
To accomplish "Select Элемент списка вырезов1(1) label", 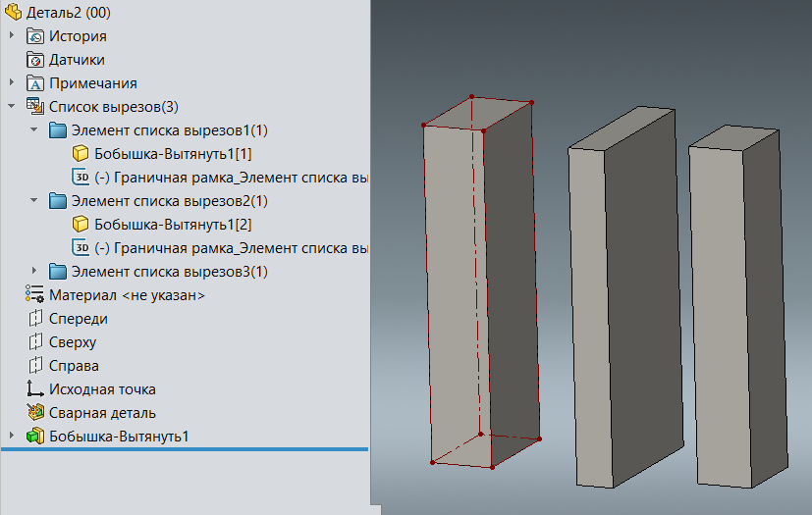I will 169,130.
